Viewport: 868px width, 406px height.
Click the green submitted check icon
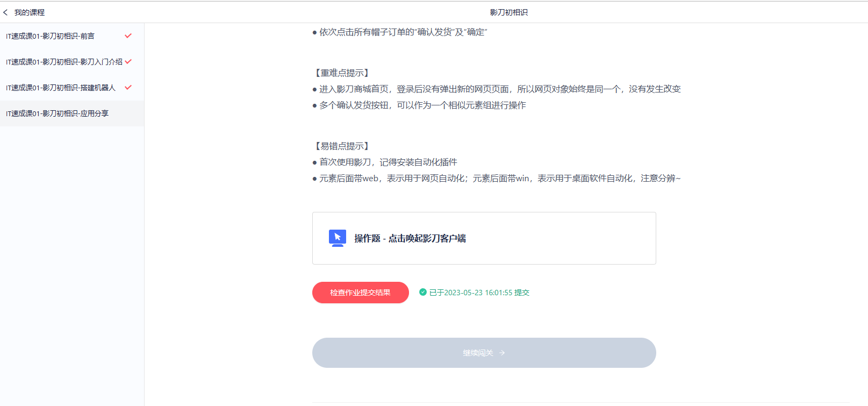tap(423, 293)
